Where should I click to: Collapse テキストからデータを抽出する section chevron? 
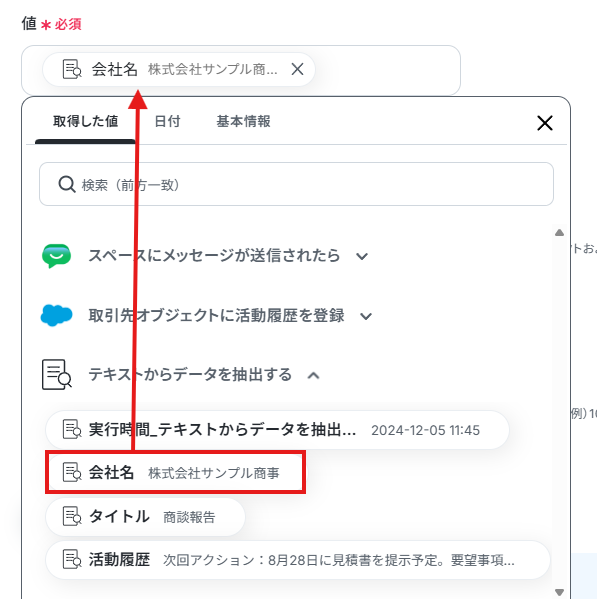point(314,376)
